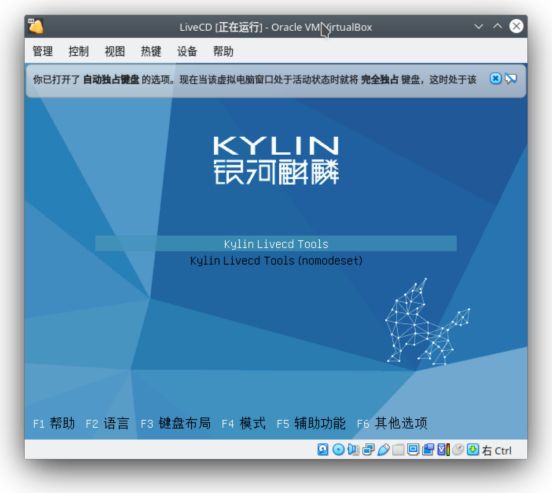
Task: Click the audio indicator in status bar
Action: click(x=353, y=450)
